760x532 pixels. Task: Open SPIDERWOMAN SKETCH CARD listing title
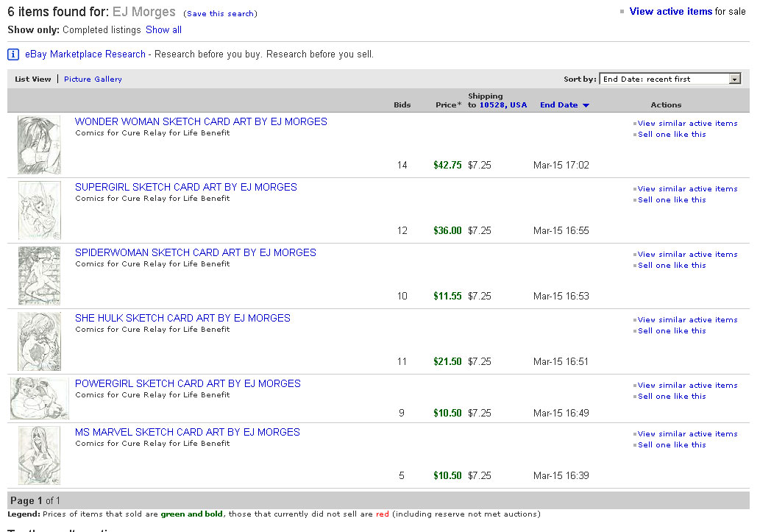pyautogui.click(x=195, y=252)
